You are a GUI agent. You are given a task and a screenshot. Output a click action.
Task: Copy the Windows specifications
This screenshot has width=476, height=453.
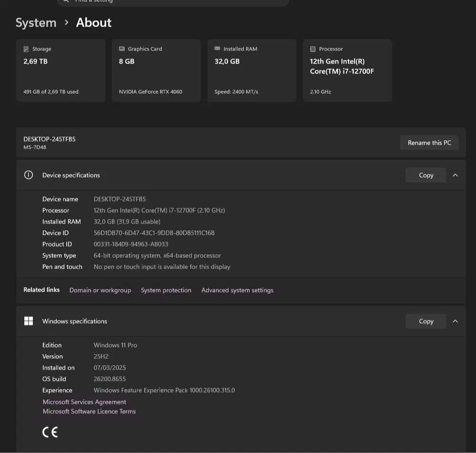426,321
